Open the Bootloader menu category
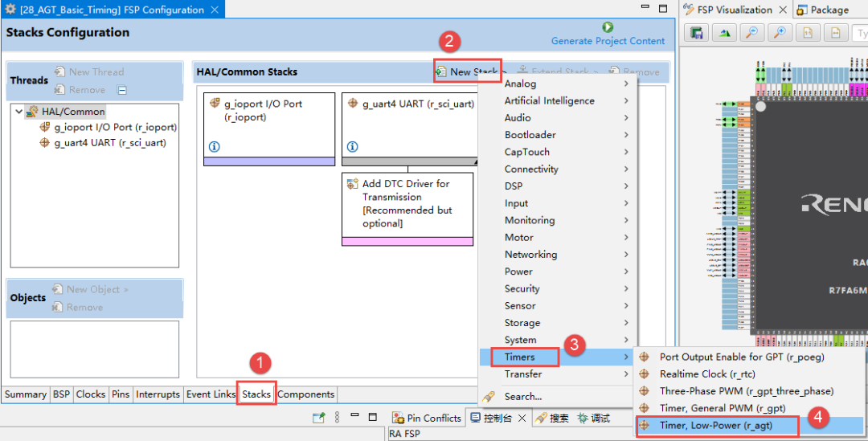Screen dimensions: 868x441 point(530,135)
